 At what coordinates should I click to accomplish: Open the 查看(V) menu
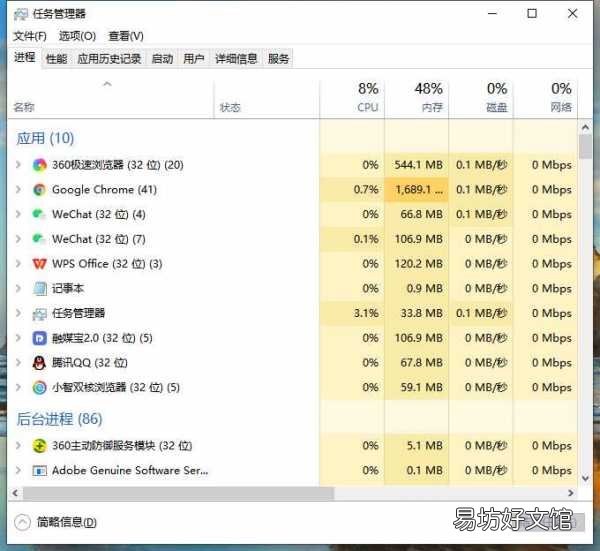tap(126, 36)
